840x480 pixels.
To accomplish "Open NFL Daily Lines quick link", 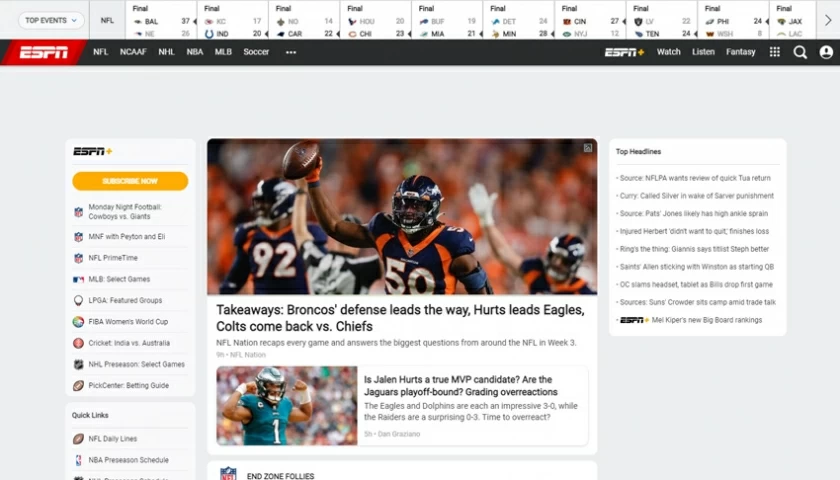I will pos(112,438).
